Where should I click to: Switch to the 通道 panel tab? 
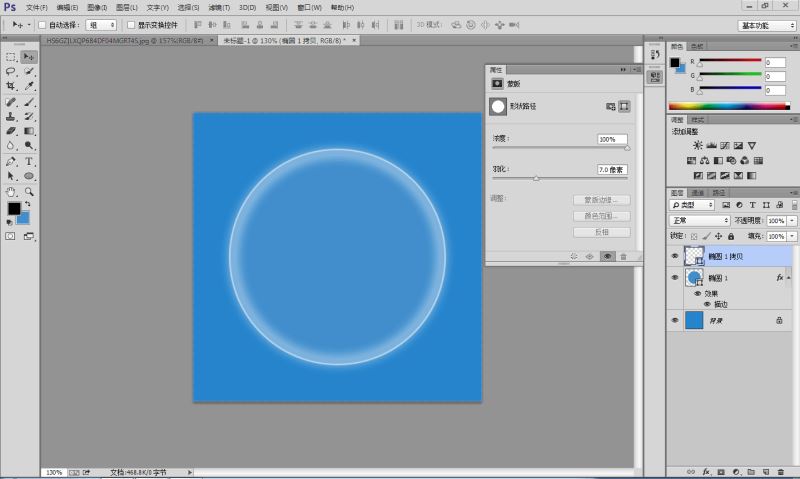click(x=698, y=192)
